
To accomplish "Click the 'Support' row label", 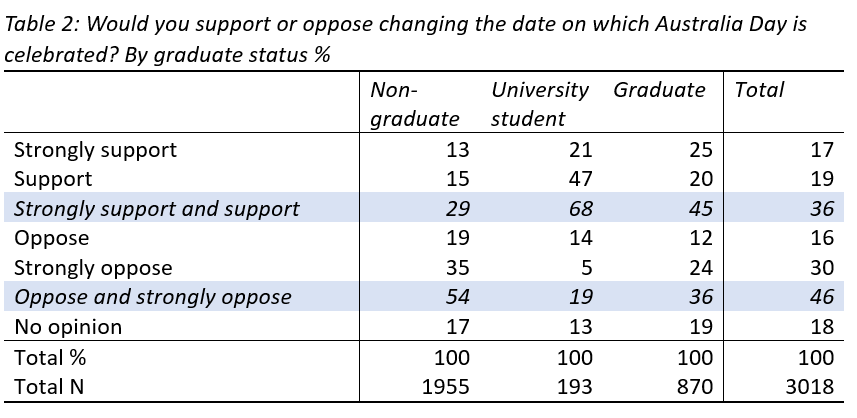I will pos(53,179).
